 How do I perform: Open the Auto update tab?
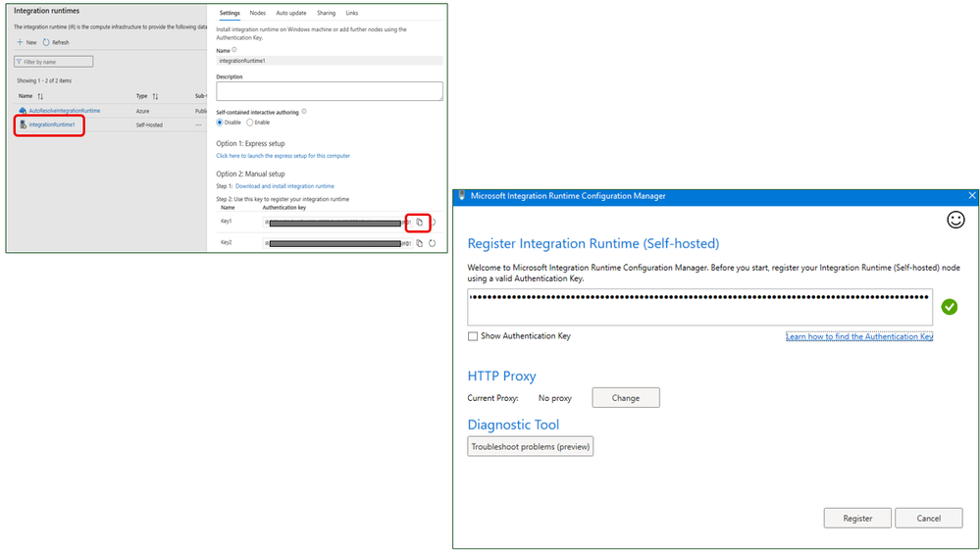click(x=291, y=13)
